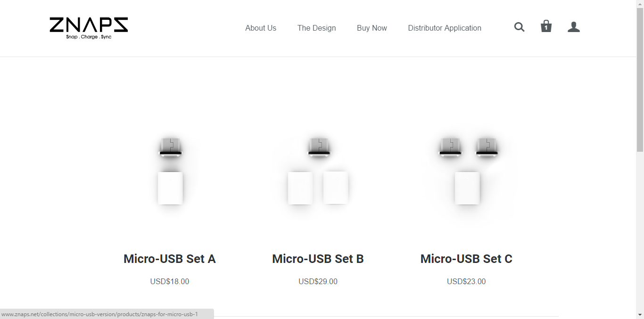Click the USD$18.00 price
This screenshot has width=644, height=319.
pos(170,282)
